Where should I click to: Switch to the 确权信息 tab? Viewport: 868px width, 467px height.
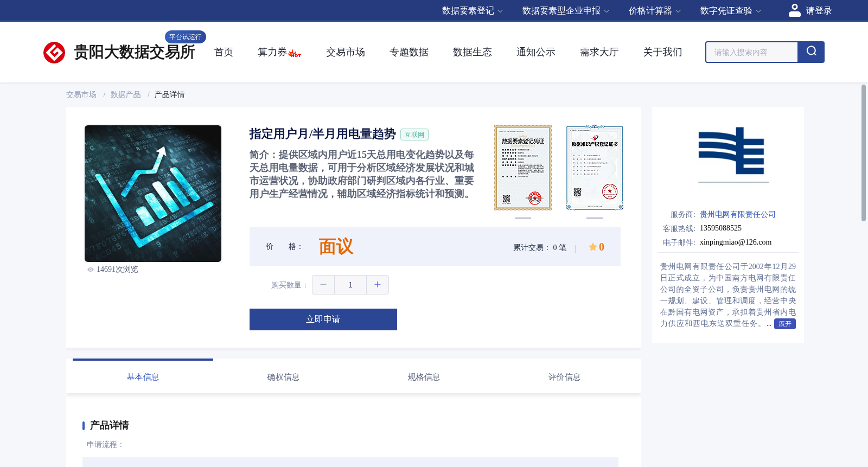[283, 377]
